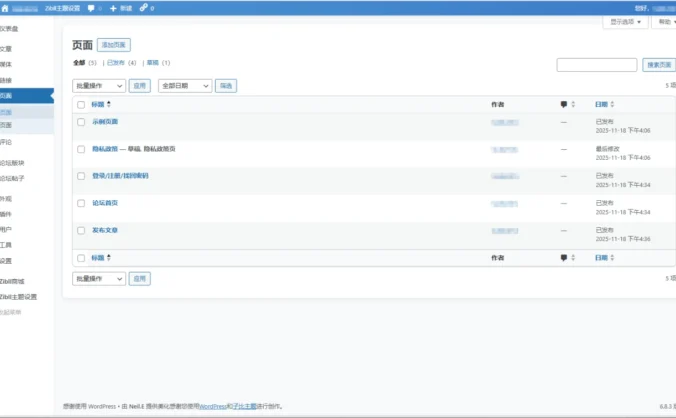Click sort arrows next to top 标题 header
This screenshot has height=418, width=676.
pos(109,104)
